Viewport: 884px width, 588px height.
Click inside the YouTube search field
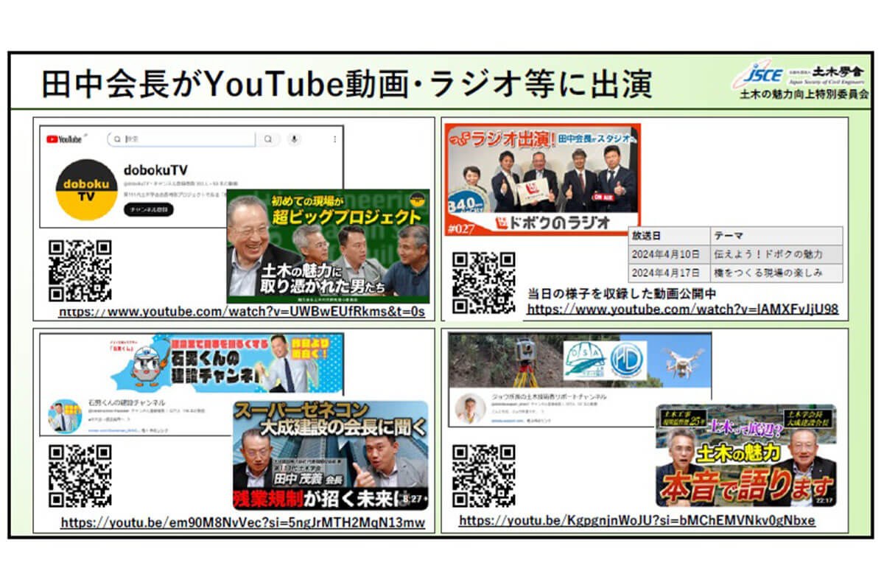click(181, 139)
